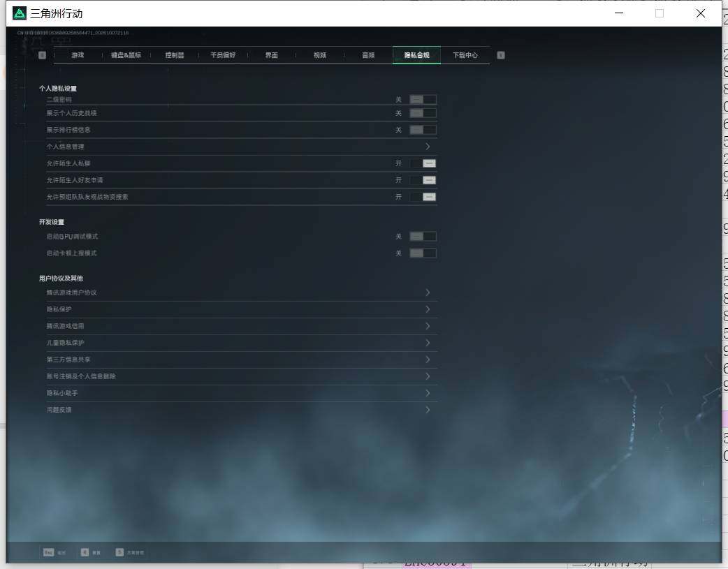This screenshot has width=728, height=569.
Task: Turn off 允许陌生人好友申请 switch
Action: pyautogui.click(x=423, y=180)
